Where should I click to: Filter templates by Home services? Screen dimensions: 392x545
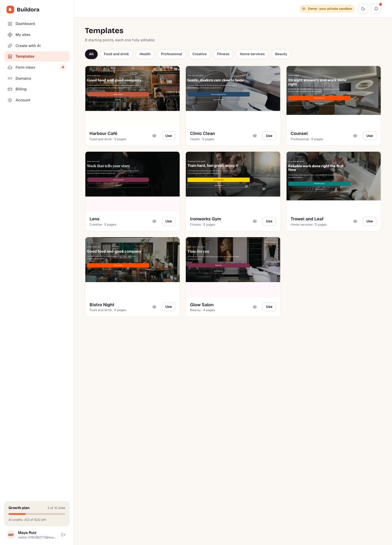252,54
